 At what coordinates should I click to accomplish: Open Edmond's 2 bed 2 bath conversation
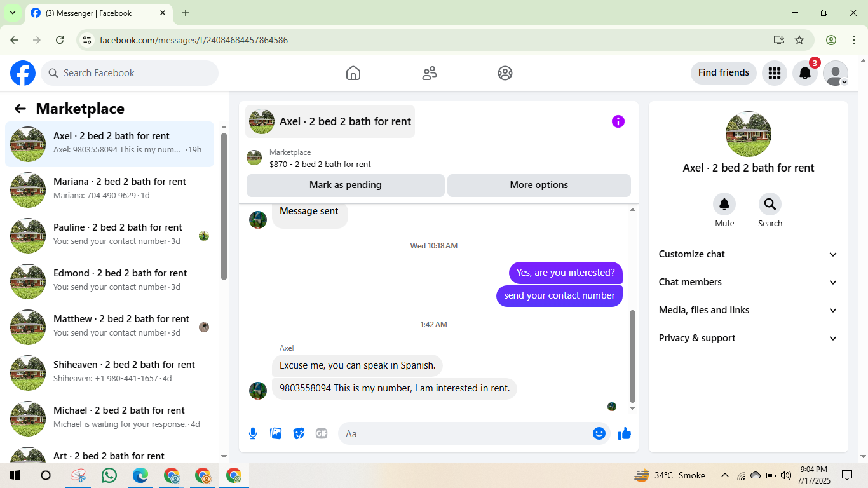point(110,281)
